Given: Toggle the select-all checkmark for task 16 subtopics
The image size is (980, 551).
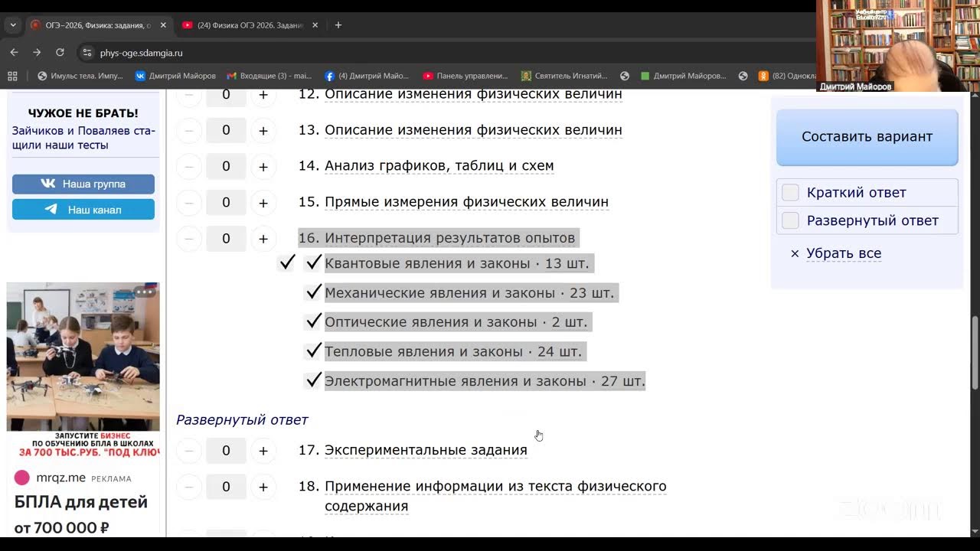Looking at the screenshot, I should point(287,263).
